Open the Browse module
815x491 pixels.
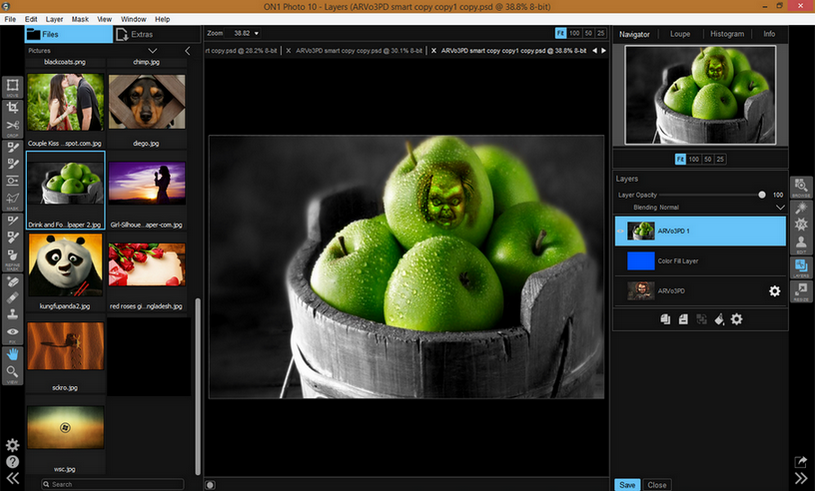click(801, 187)
